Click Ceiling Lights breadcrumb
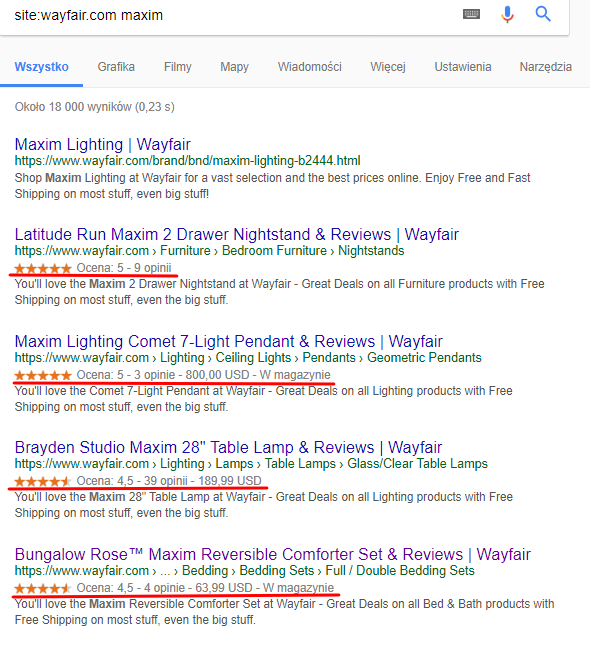The image size is (590, 645). [x=253, y=357]
